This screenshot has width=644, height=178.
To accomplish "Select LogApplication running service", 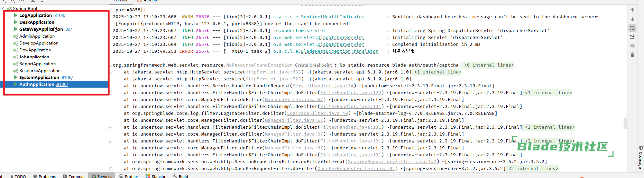I will (35, 15).
